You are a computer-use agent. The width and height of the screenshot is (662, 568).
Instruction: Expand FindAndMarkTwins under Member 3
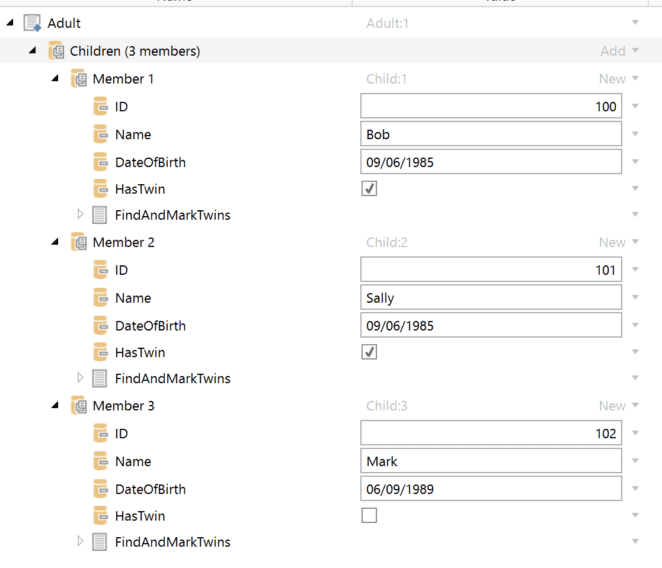pos(80,542)
